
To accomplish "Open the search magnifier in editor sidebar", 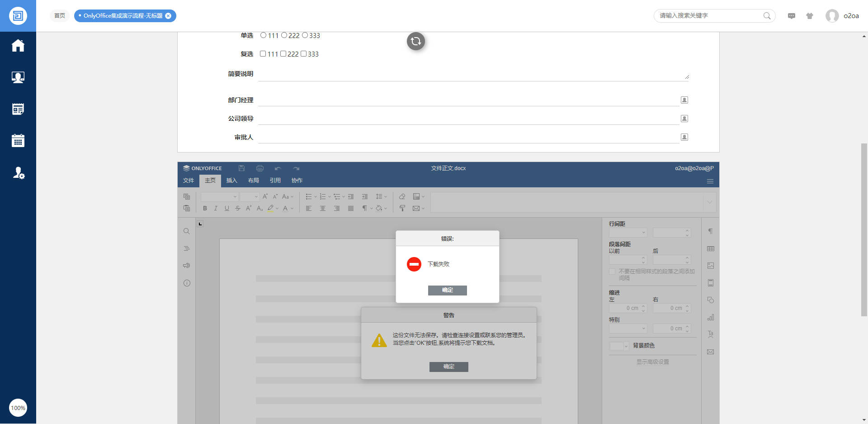I will point(187,231).
